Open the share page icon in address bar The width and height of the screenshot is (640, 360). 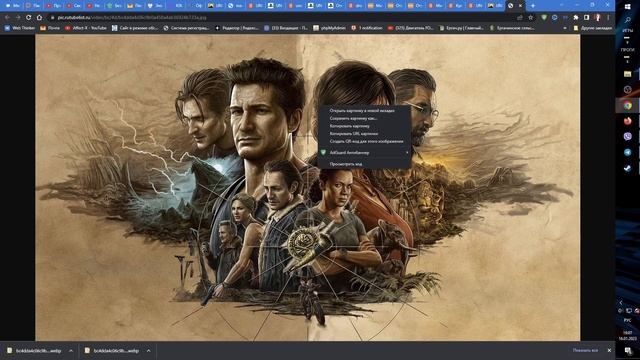pos(520,18)
